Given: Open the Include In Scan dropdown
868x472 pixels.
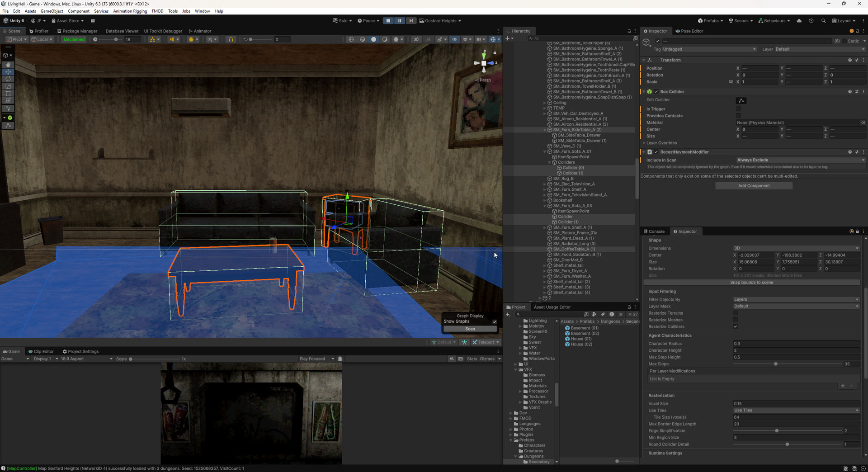Looking at the screenshot, I should [x=800, y=160].
